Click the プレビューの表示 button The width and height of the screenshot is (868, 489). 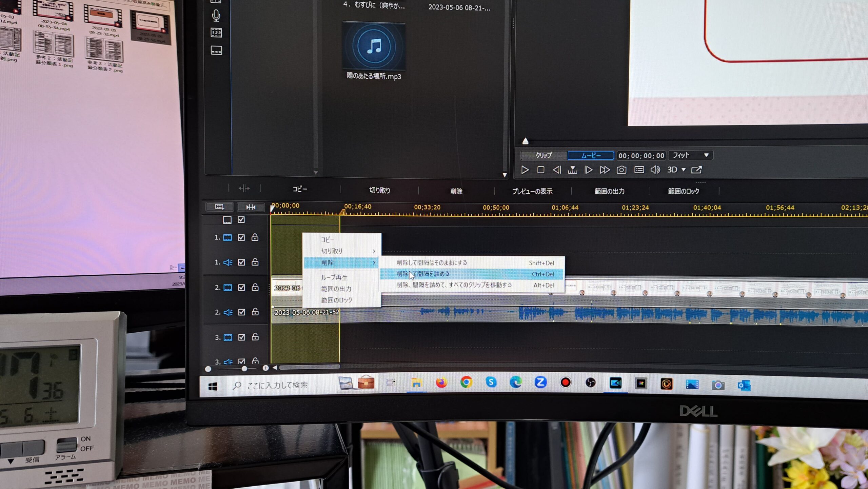click(x=532, y=191)
